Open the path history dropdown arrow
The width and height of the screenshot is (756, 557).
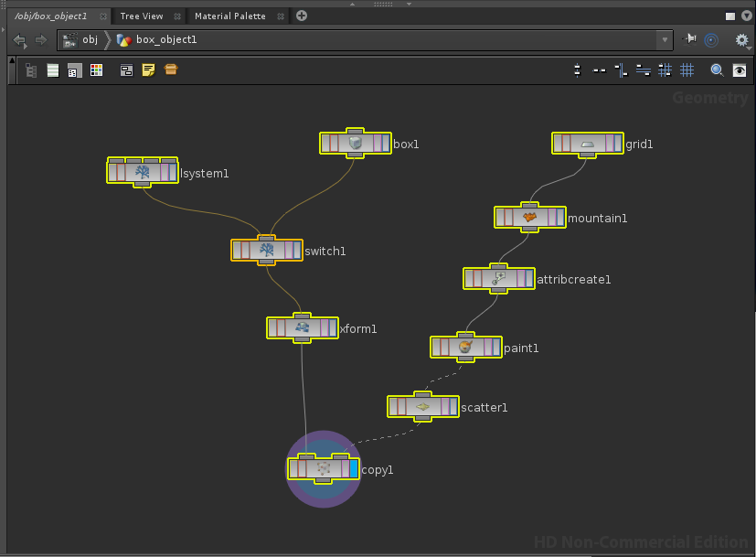click(665, 40)
